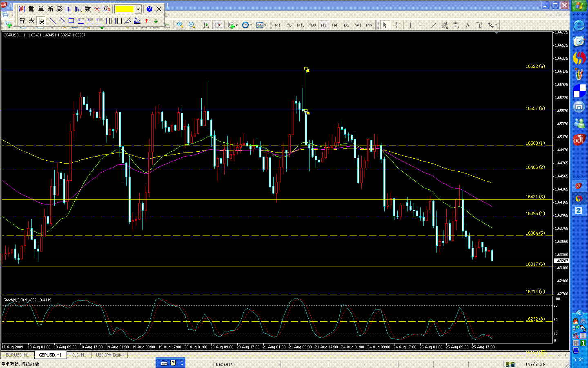Open the periodicity clock dropdown
The width and height of the screenshot is (588, 368).
click(247, 25)
